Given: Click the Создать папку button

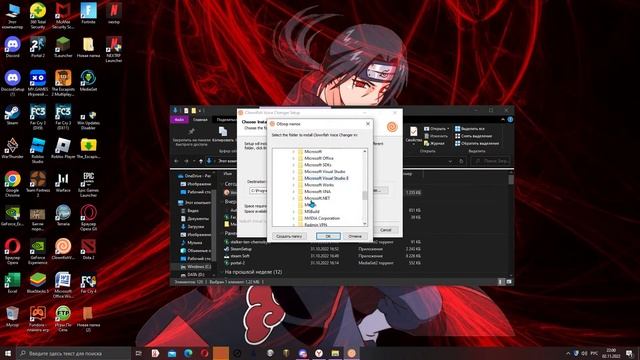Looking at the screenshot, I should [289, 236].
